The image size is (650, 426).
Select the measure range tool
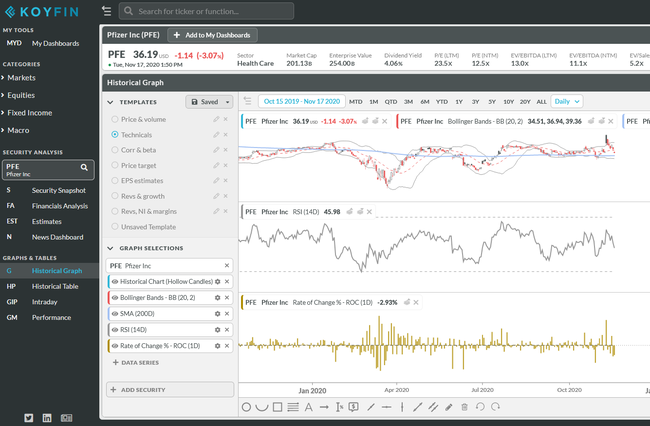(340, 407)
